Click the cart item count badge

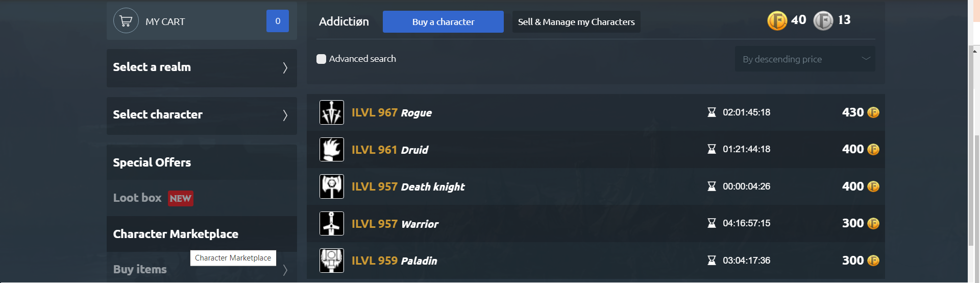(x=278, y=21)
